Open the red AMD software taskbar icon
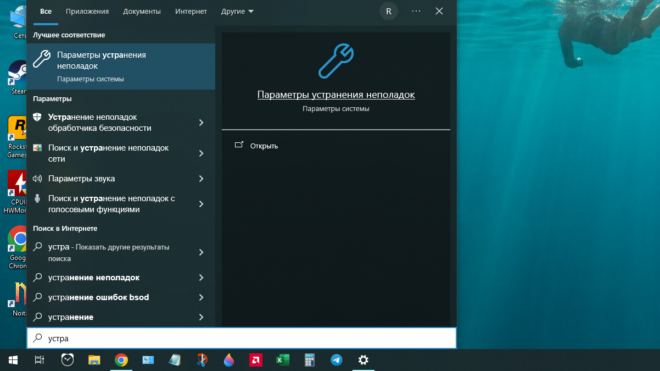This screenshot has height=371, width=660. pos(255,360)
